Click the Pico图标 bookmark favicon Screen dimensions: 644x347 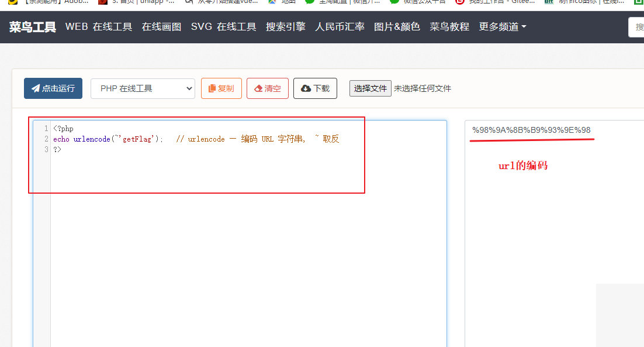point(548,2)
